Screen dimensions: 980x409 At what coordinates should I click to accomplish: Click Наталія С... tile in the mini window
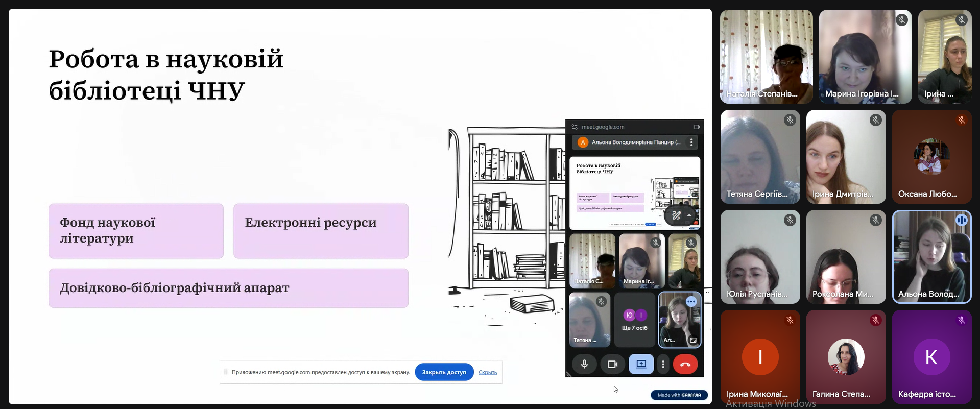point(592,261)
